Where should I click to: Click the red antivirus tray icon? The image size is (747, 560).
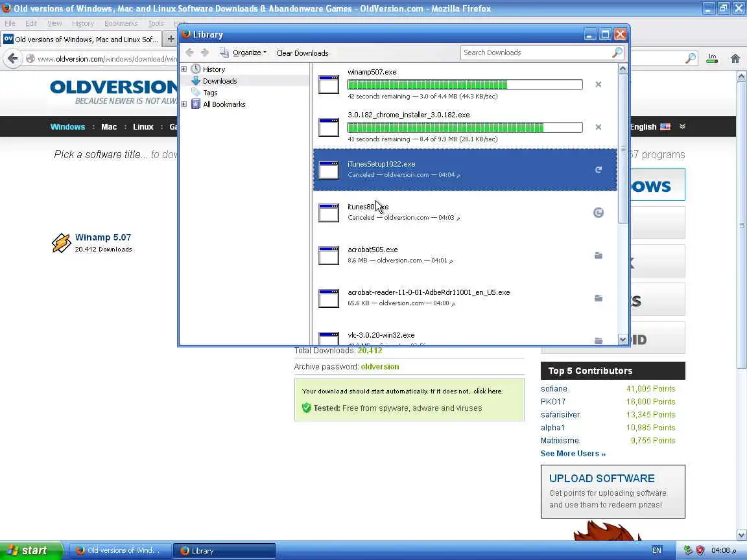pyautogui.click(x=700, y=550)
